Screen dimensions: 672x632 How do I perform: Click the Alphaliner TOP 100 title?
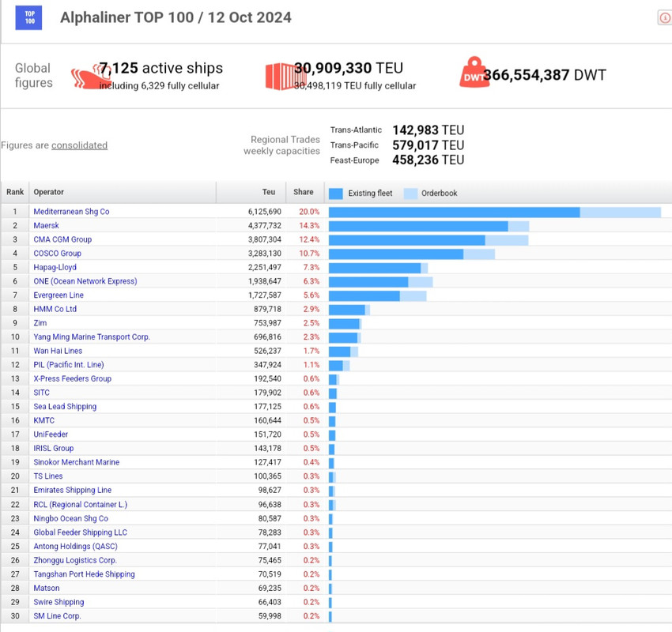click(x=176, y=17)
